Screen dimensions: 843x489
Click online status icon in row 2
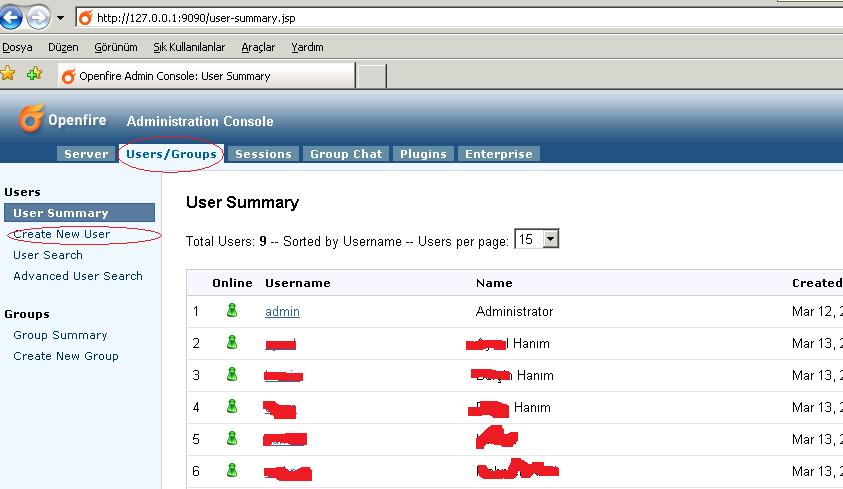[x=232, y=343]
